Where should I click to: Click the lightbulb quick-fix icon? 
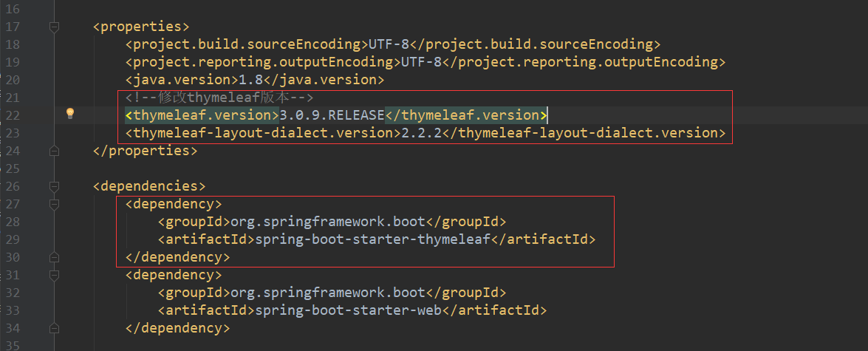click(x=70, y=114)
